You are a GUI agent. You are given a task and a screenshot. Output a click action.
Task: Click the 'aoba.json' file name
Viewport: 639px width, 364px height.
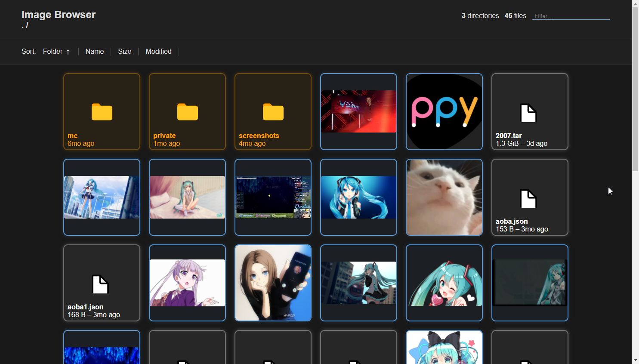pyautogui.click(x=512, y=222)
